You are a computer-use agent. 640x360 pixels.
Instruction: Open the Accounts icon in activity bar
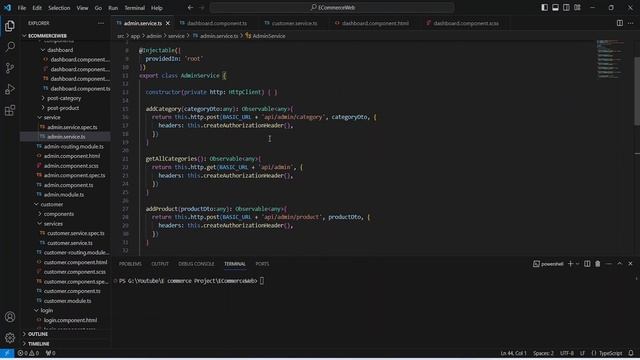pyautogui.click(x=10, y=317)
